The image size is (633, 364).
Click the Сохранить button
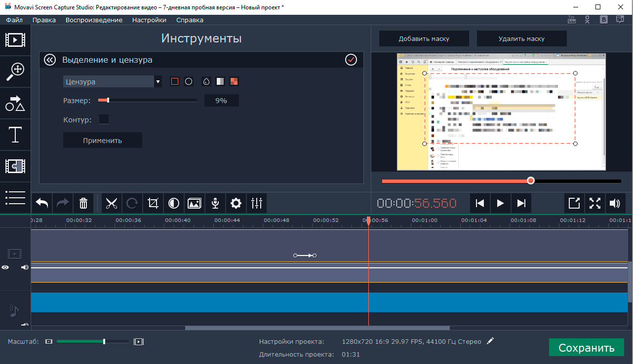pos(586,348)
